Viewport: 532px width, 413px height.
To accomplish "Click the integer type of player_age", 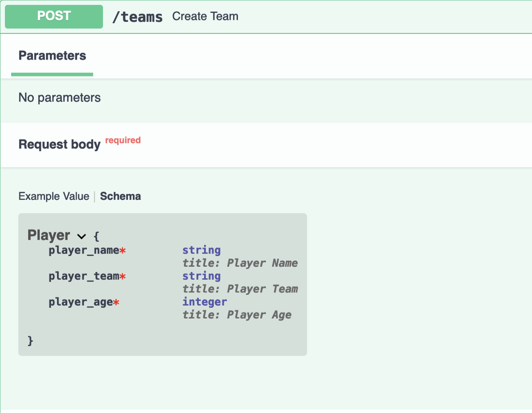I will point(205,302).
